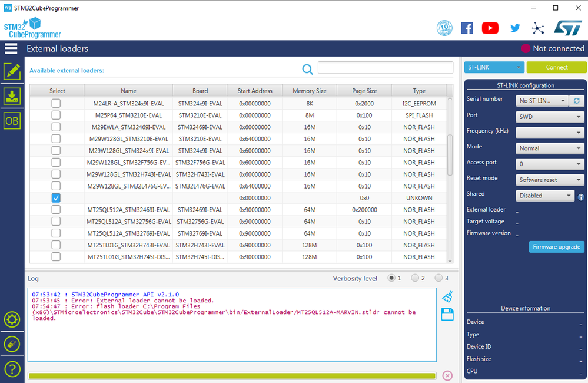Open the Access port dropdown

point(550,164)
